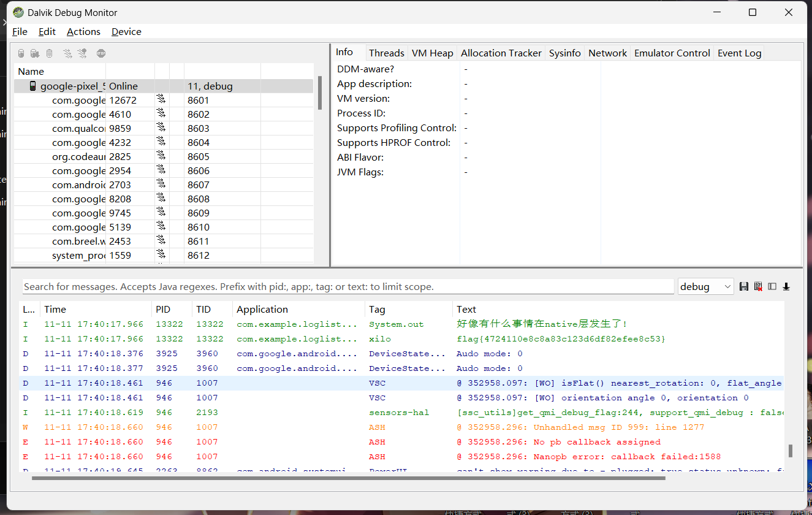812x515 pixels.
Task: Click the phone icon beside google-pixel device
Action: [x=33, y=86]
